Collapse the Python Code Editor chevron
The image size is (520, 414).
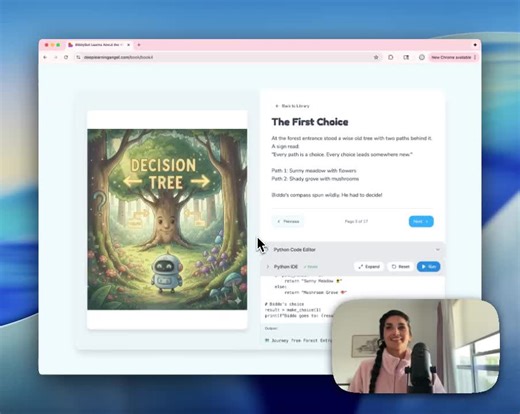click(438, 250)
